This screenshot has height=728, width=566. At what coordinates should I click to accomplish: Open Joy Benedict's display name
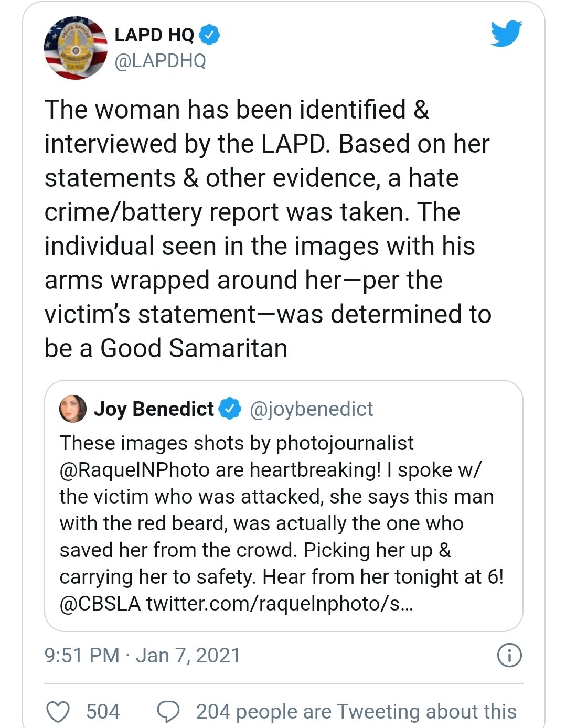tap(154, 409)
